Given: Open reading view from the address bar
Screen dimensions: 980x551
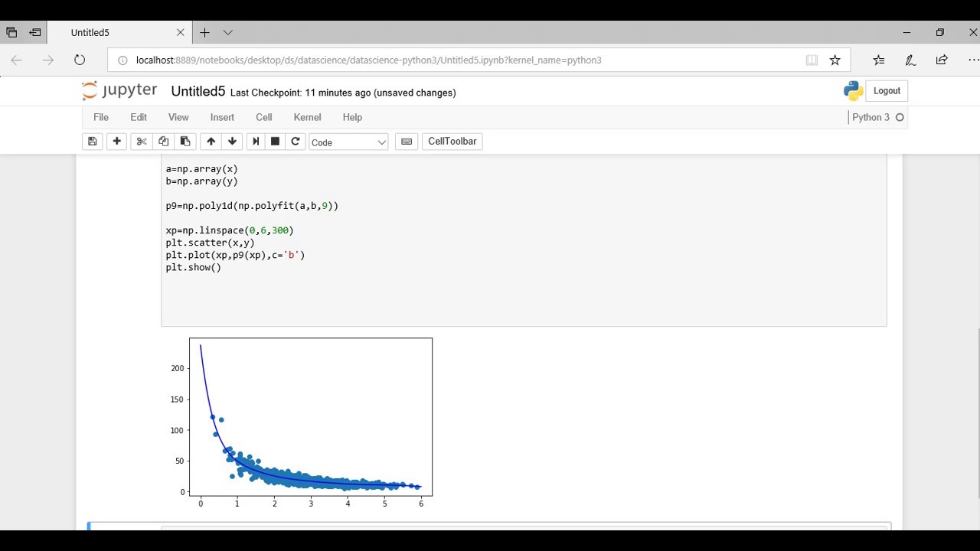Looking at the screenshot, I should tap(812, 60).
